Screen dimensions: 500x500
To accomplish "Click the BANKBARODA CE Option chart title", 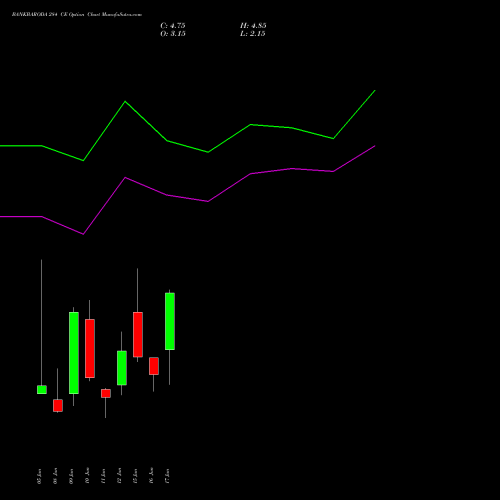I will [77, 15].
